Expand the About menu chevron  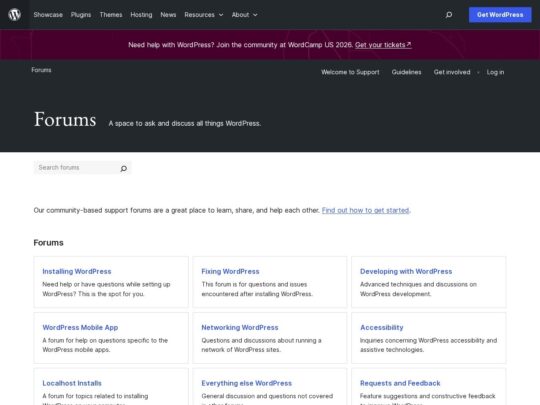pyautogui.click(x=255, y=15)
